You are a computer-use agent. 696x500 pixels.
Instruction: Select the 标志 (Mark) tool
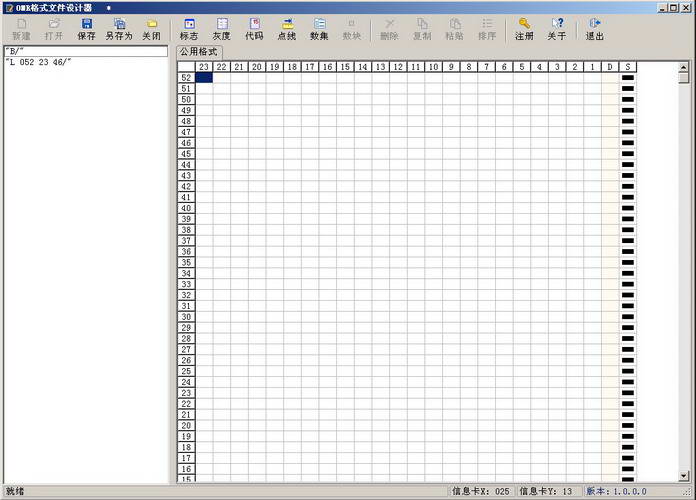pos(189,29)
